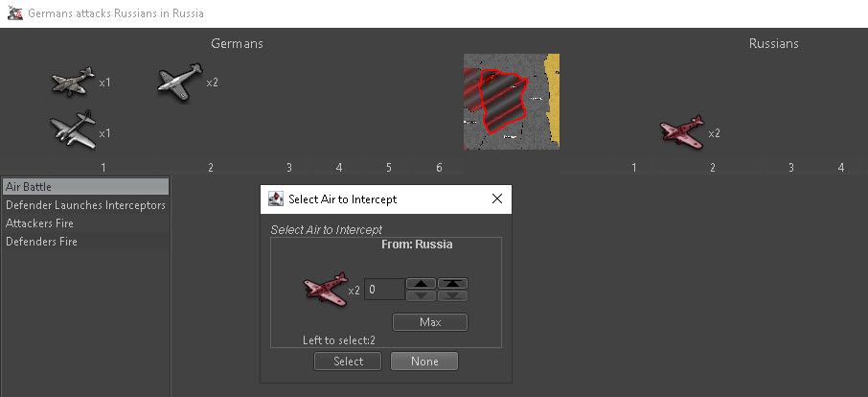
Task: Reset interceptor count to minimum arrow
Action: point(452,295)
